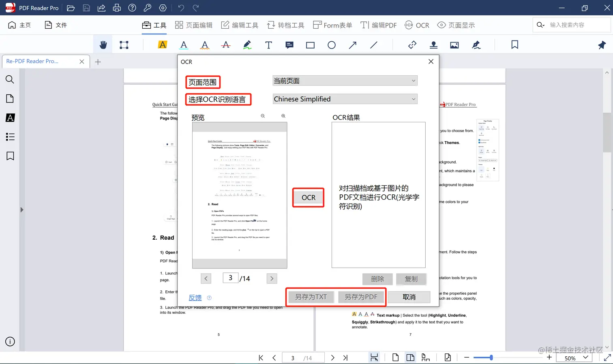Select the stamp tool
Image resolution: width=613 pixels, height=364 pixels.
[x=433, y=45]
